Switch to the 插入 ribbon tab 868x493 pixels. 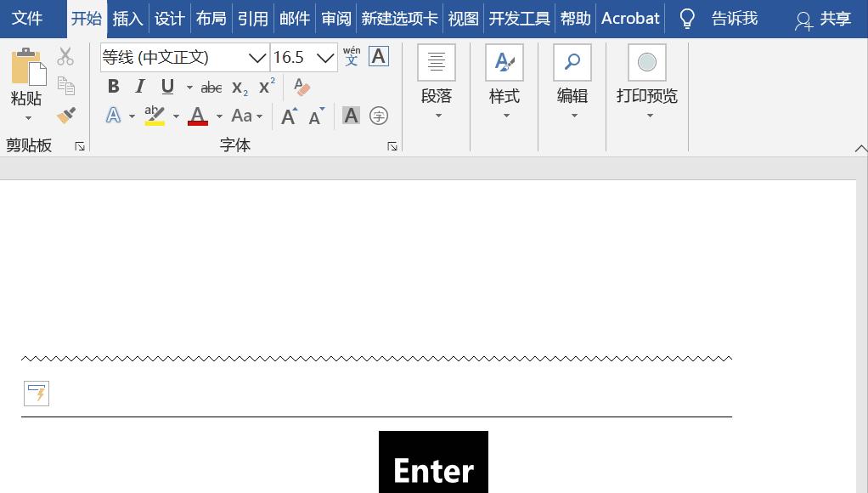point(127,18)
